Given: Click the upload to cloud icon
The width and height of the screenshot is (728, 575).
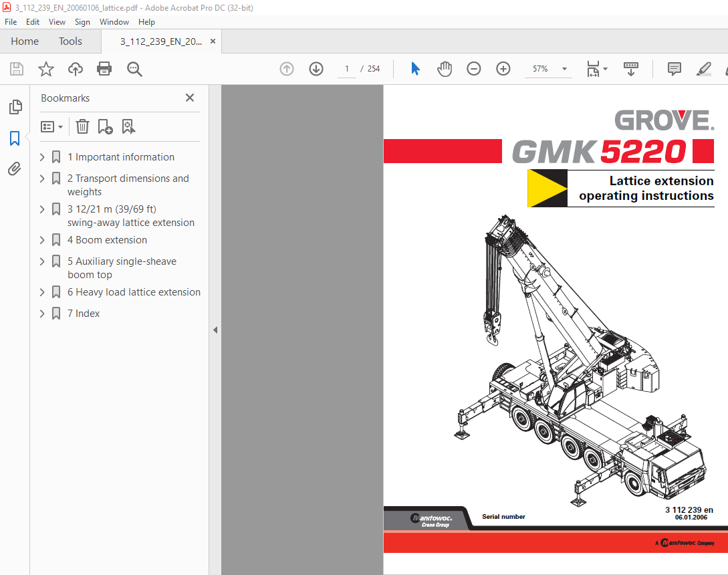Looking at the screenshot, I should (76, 70).
